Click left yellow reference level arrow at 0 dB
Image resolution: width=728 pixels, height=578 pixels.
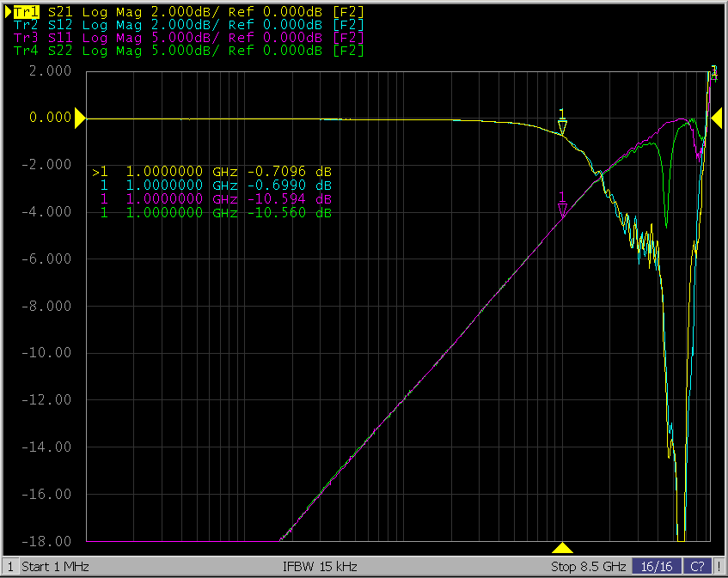click(x=80, y=119)
